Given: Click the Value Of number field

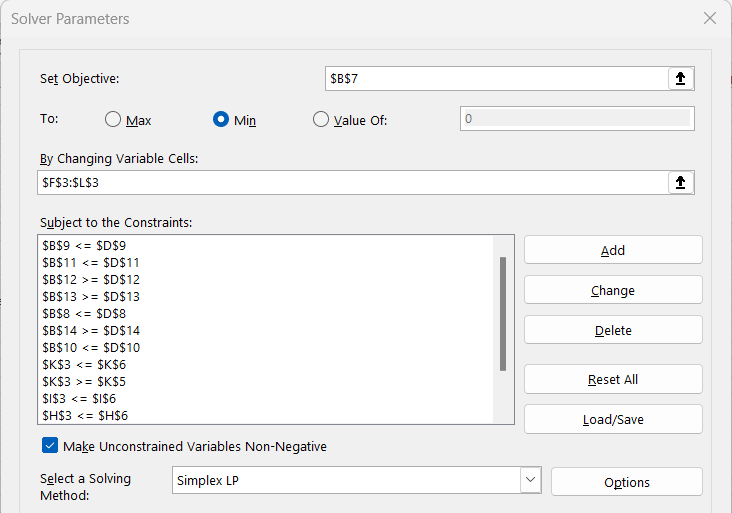Looking at the screenshot, I should coord(577,119).
